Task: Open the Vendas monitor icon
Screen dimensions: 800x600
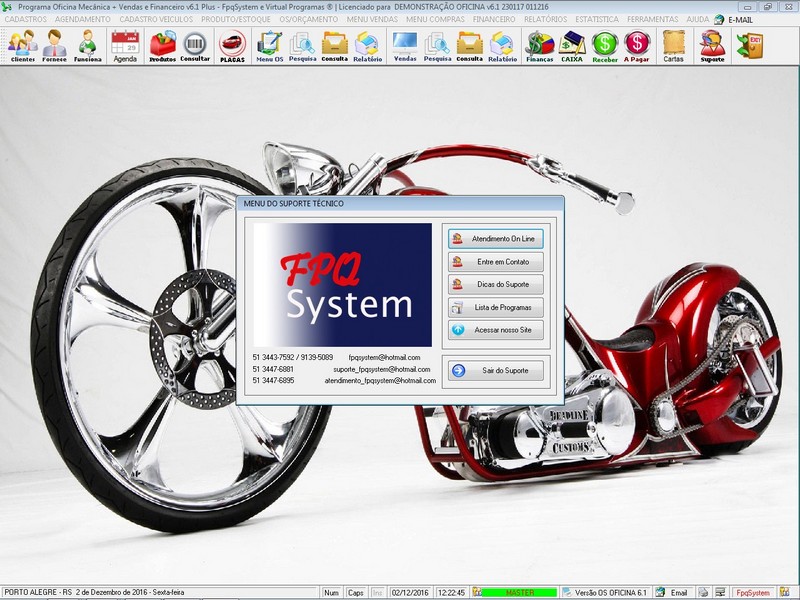Action: tap(405, 46)
